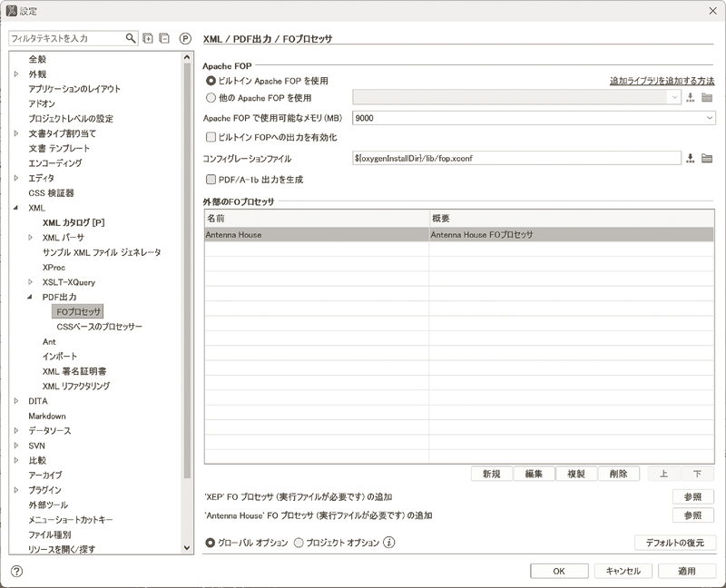Close the 設定 dialog window
The width and height of the screenshot is (726, 588).
(713, 11)
